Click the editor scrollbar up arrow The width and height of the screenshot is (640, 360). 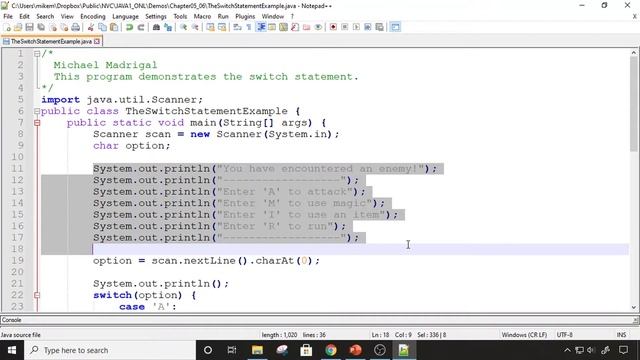pyautogui.click(x=633, y=52)
